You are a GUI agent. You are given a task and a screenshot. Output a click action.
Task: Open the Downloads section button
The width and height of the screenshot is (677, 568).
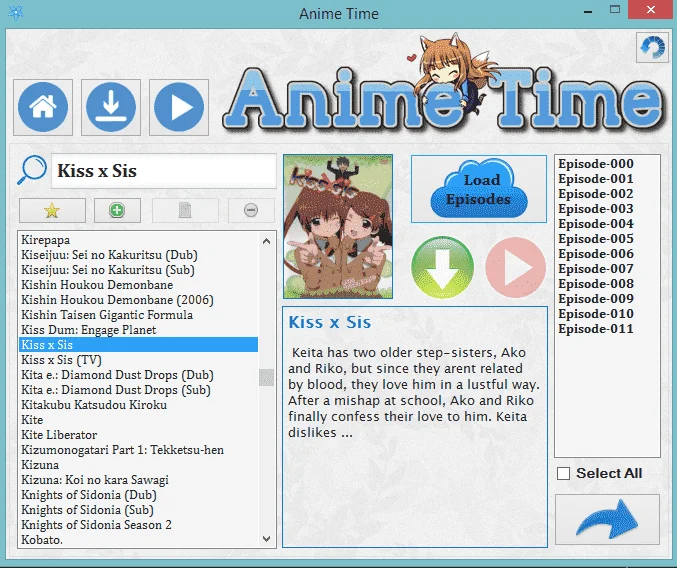click(111, 107)
